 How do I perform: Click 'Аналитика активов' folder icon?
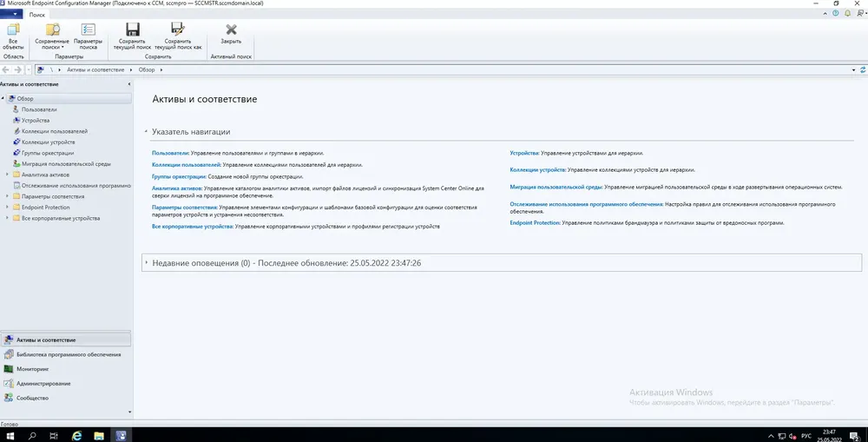16,175
